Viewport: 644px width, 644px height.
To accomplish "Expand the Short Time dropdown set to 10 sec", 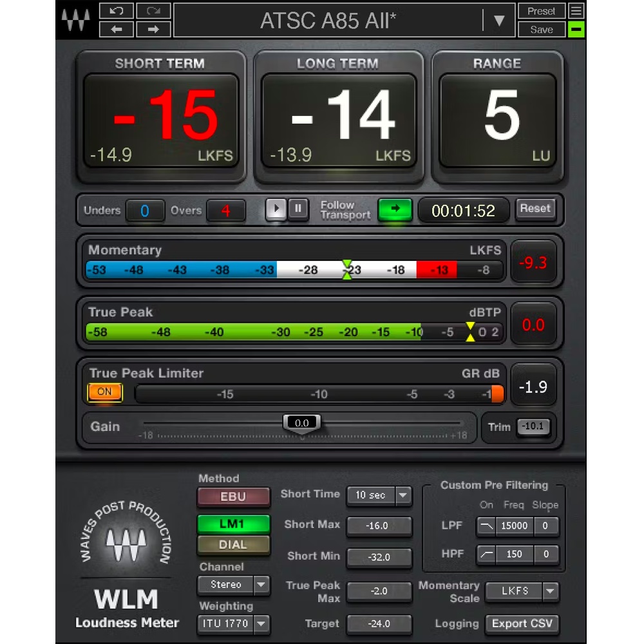I will pos(379,495).
